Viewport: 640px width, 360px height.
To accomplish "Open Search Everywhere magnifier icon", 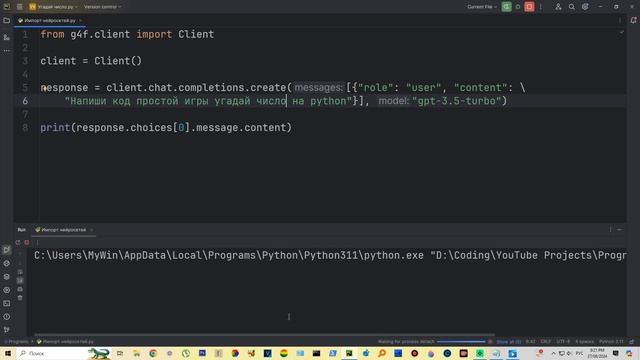I will pos(571,7).
